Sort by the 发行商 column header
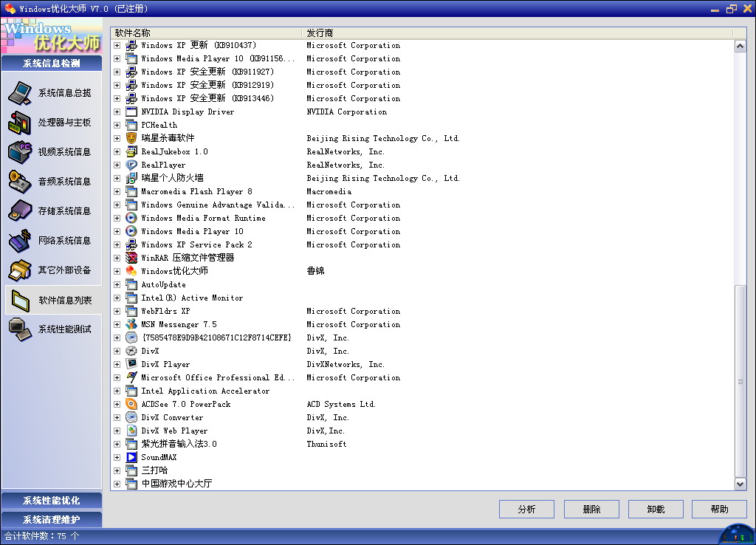 (x=518, y=32)
